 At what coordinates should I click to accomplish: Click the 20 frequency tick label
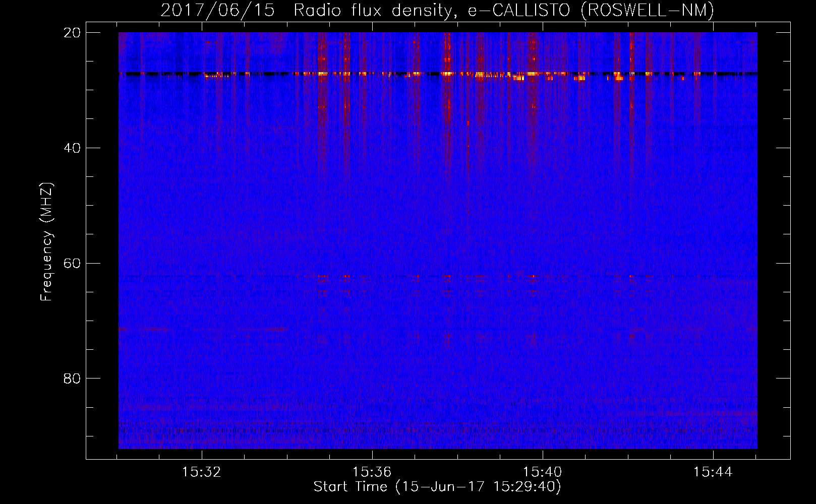point(73,33)
